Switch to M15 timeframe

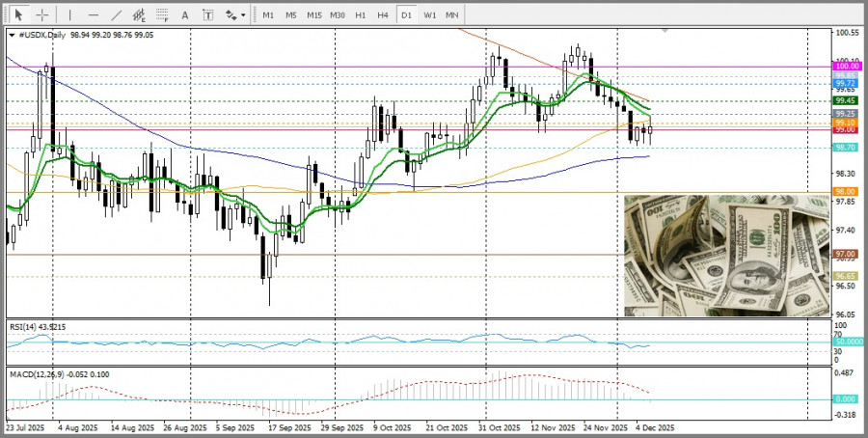click(314, 14)
